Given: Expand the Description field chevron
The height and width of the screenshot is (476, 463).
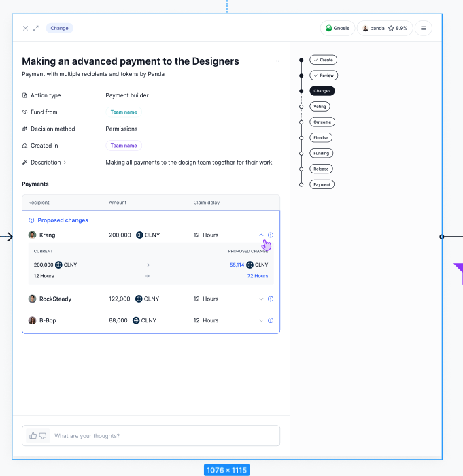Looking at the screenshot, I should [x=65, y=163].
